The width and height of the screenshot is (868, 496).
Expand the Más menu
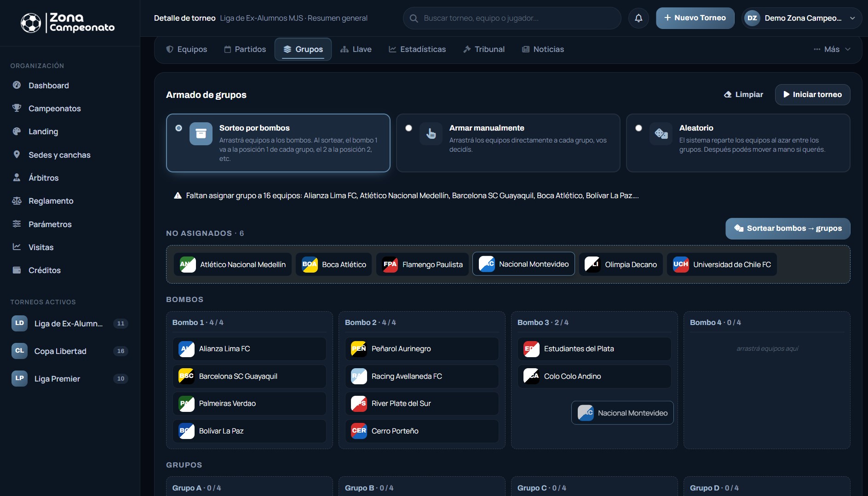[x=832, y=49]
